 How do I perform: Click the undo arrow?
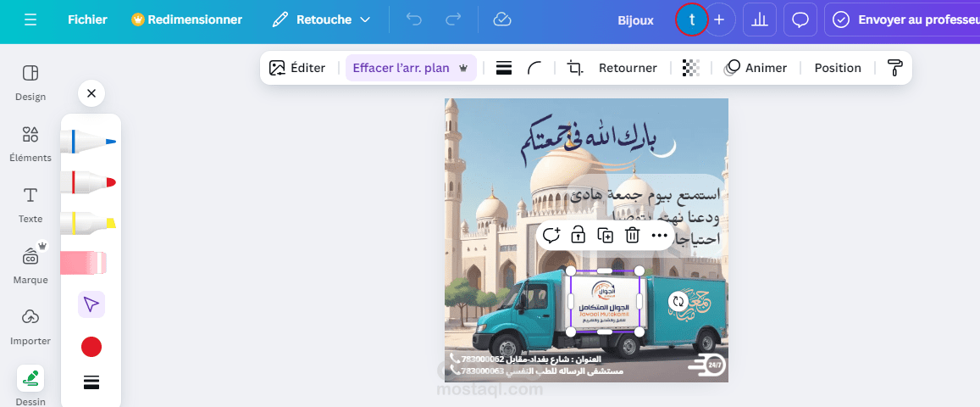(413, 20)
